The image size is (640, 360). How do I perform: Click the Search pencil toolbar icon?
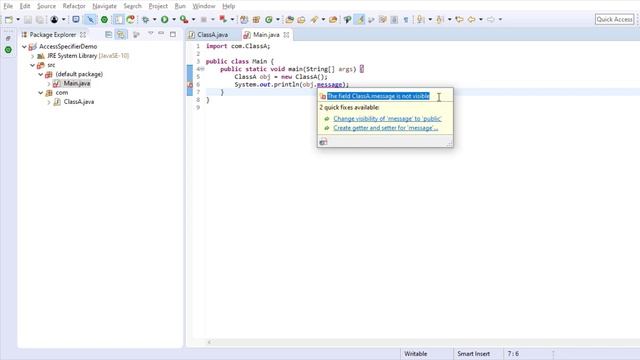(314, 20)
